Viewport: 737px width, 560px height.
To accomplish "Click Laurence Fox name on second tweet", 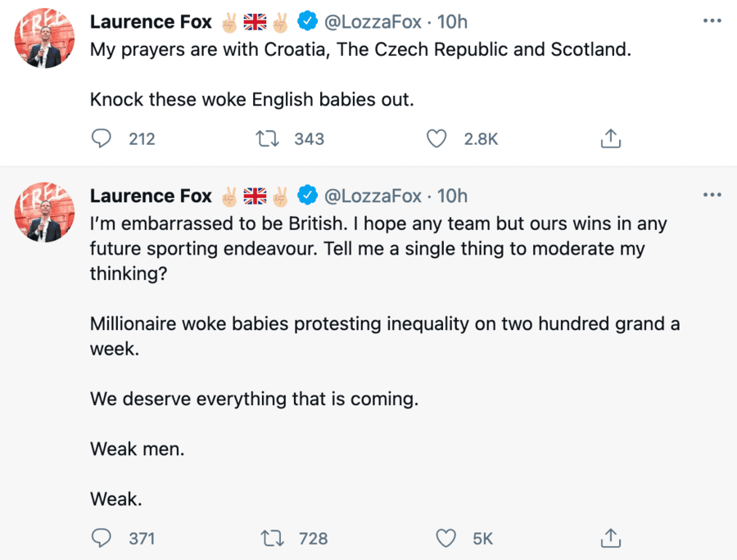I will [x=151, y=196].
